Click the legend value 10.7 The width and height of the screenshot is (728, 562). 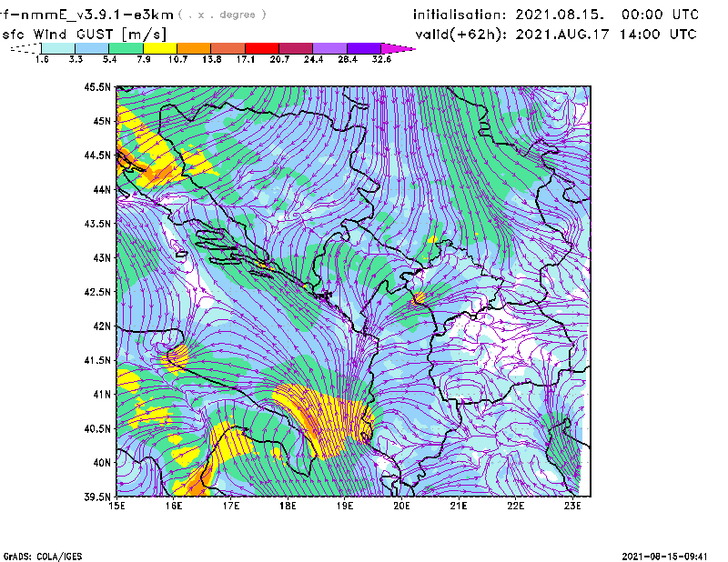coord(177,59)
